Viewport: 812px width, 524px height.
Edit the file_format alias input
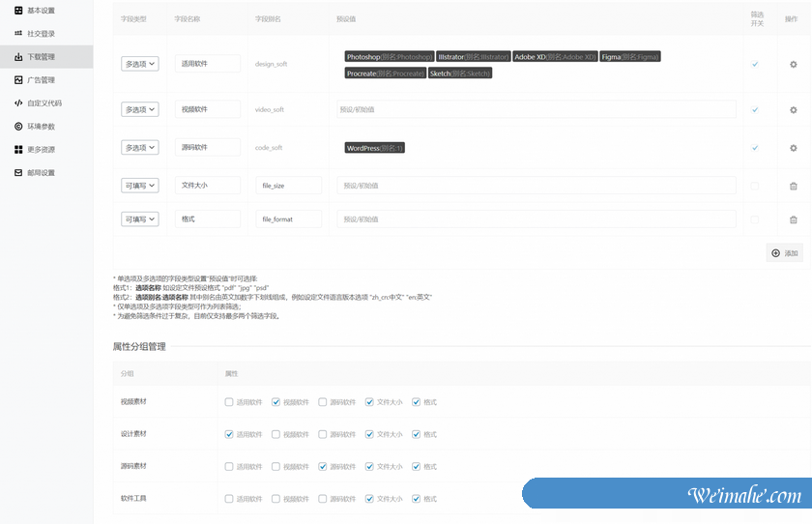288,219
